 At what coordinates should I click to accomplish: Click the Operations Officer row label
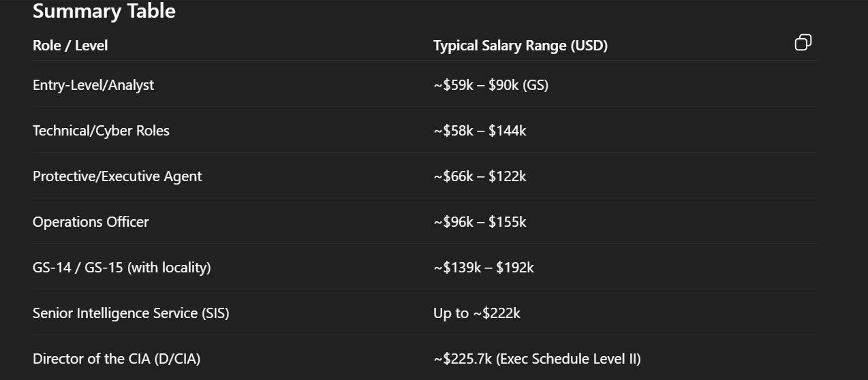pos(91,222)
